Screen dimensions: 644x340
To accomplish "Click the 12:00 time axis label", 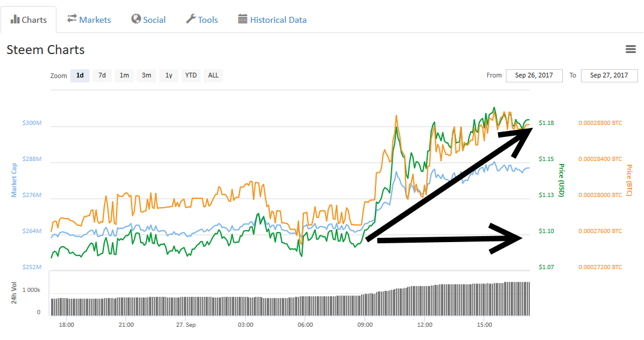I will click(425, 325).
